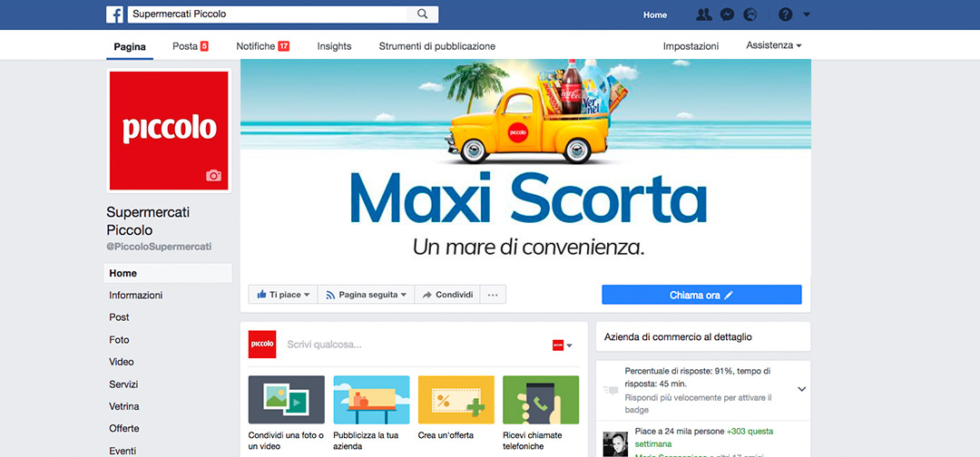980x457 pixels.
Task: Open account dropdown arrow in top bar
Action: click(x=807, y=15)
